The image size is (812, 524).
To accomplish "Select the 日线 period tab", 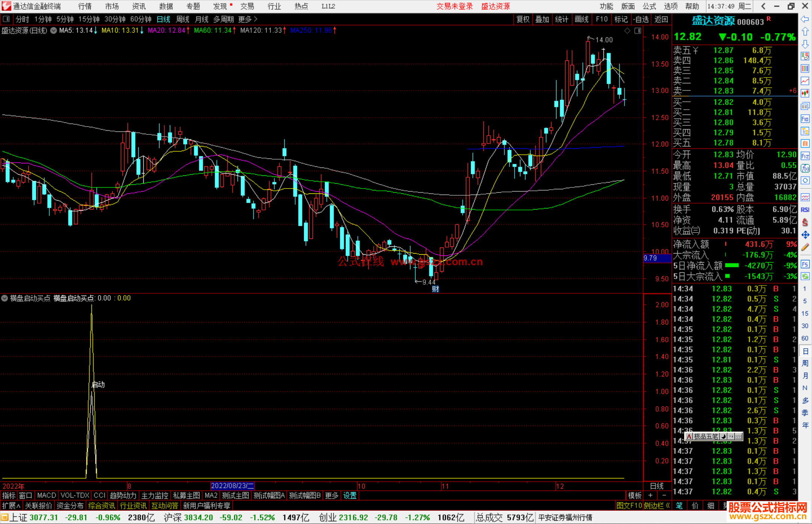I will coord(163,19).
